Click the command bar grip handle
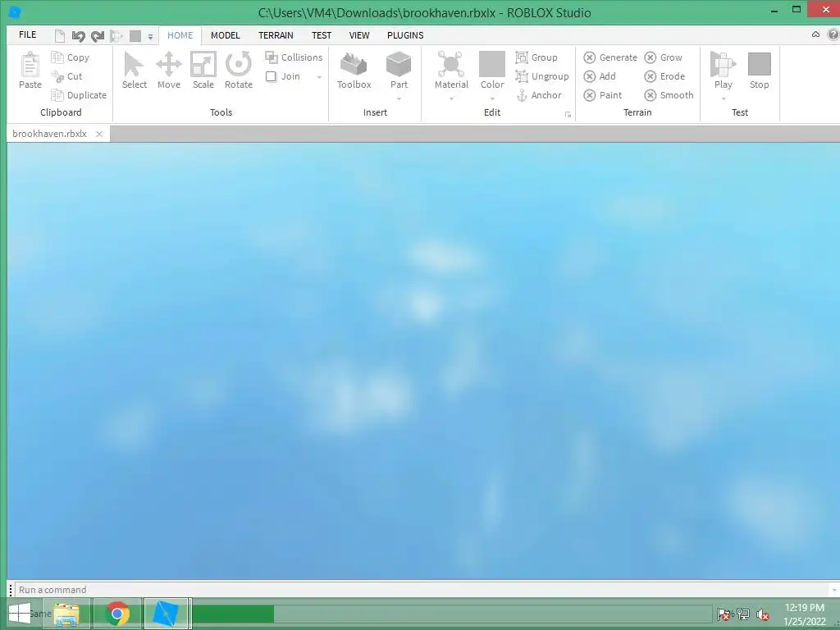 [x=10, y=590]
